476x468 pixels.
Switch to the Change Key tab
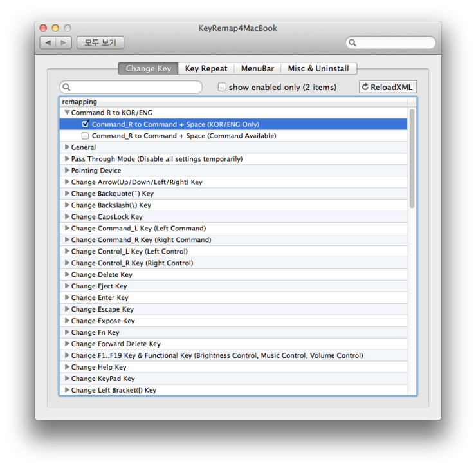click(x=148, y=68)
